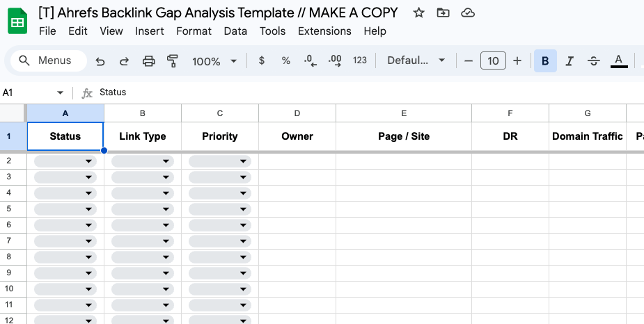The height and width of the screenshot is (324, 644).
Task: Open the Format menu
Action: [x=194, y=31]
